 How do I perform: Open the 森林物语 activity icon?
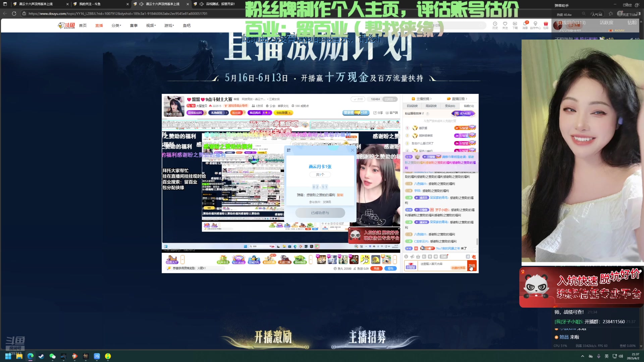(x=300, y=259)
